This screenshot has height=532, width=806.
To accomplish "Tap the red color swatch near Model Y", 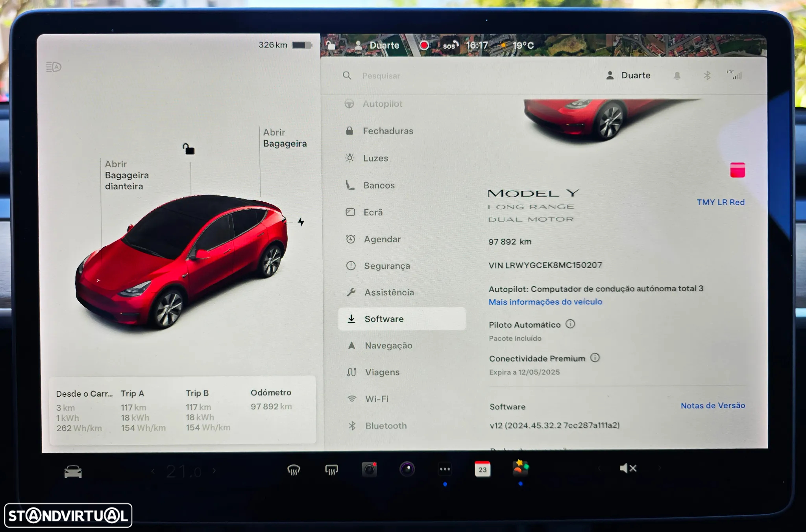I will coord(737,170).
